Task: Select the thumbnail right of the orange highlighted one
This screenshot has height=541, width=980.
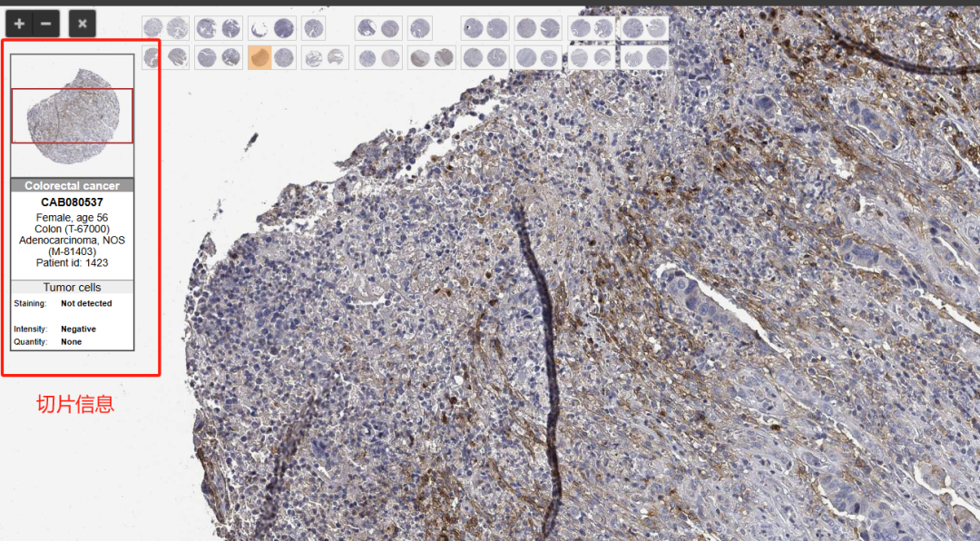Action: click(284, 58)
